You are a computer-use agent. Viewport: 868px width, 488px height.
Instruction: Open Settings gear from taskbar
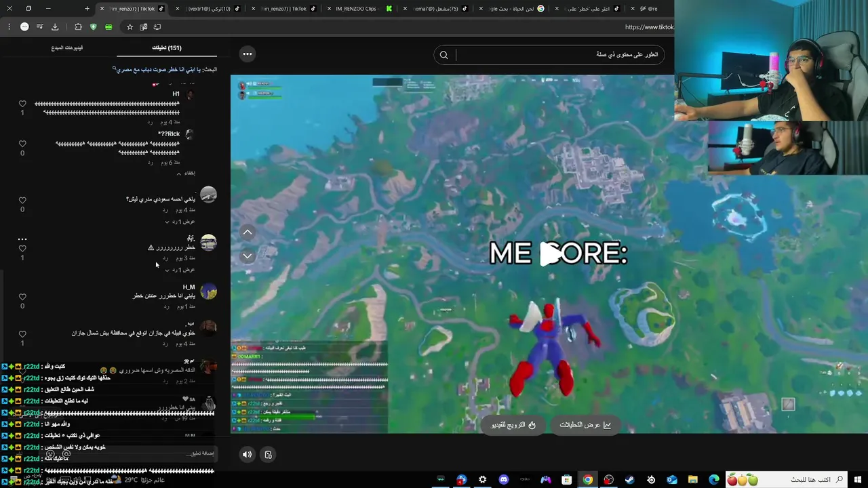[x=482, y=480]
